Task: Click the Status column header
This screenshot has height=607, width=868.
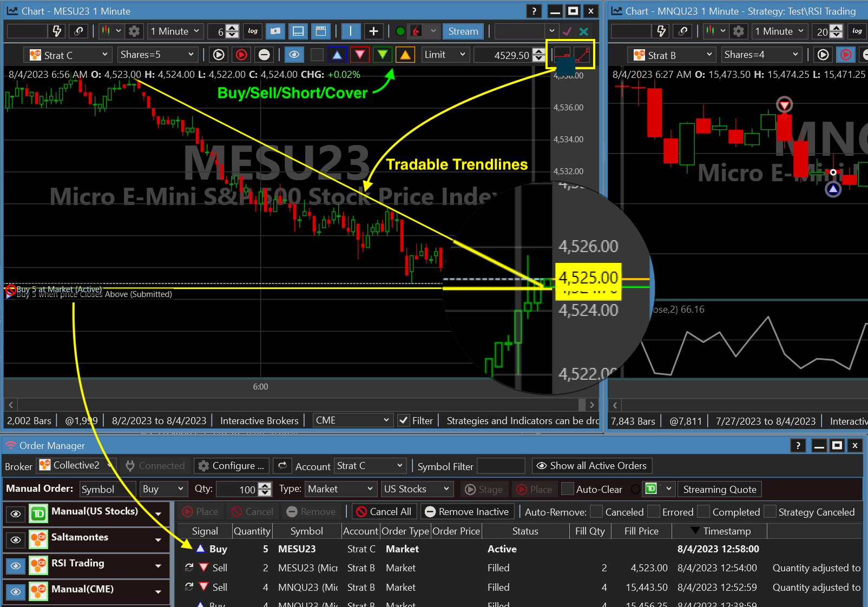Action: click(525, 531)
